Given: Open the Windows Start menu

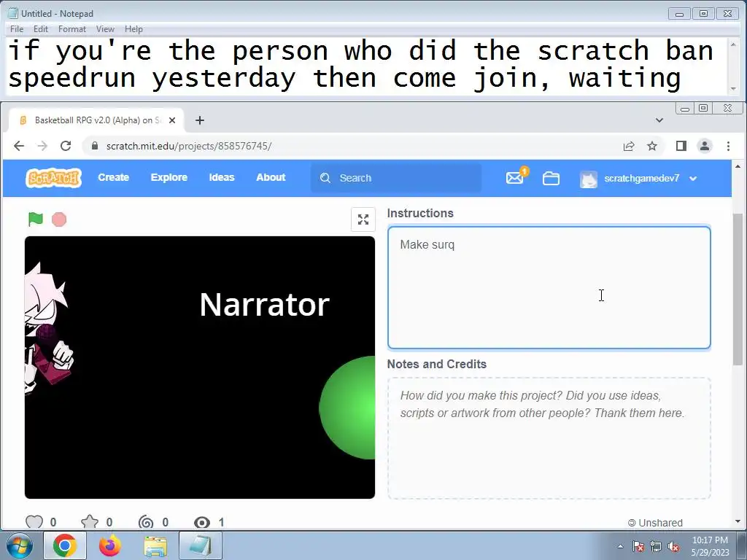Looking at the screenshot, I should [x=19, y=545].
